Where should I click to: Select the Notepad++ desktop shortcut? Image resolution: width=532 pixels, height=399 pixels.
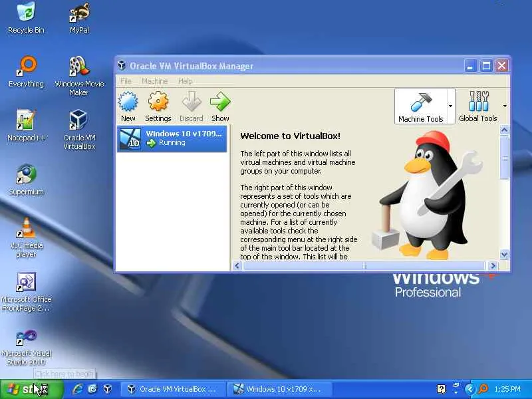[x=26, y=126]
